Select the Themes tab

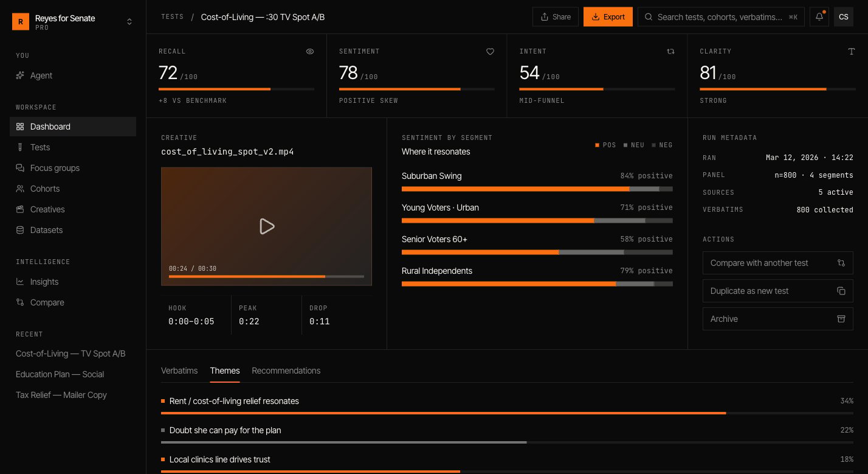(225, 371)
